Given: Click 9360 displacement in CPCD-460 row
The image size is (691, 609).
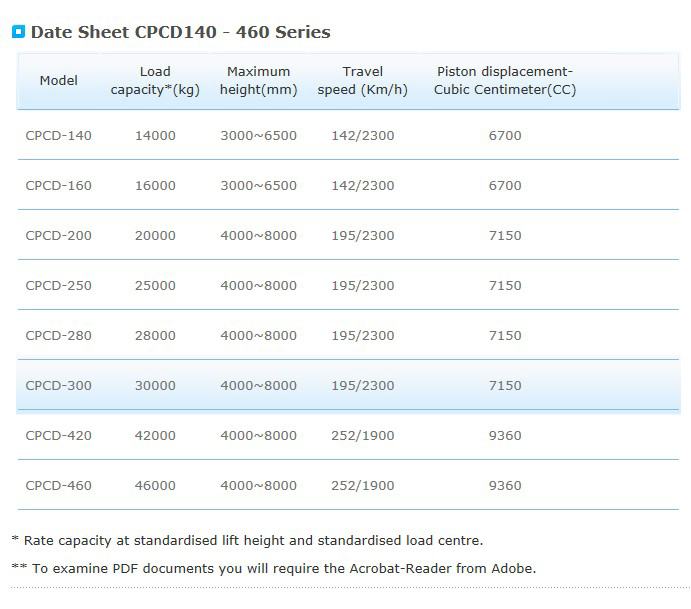Looking at the screenshot, I should [x=505, y=486].
